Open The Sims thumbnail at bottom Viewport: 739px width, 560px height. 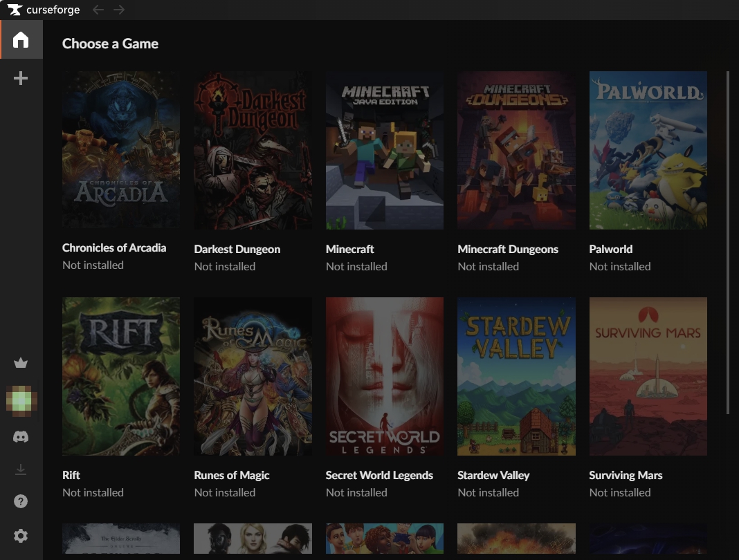tap(385, 539)
